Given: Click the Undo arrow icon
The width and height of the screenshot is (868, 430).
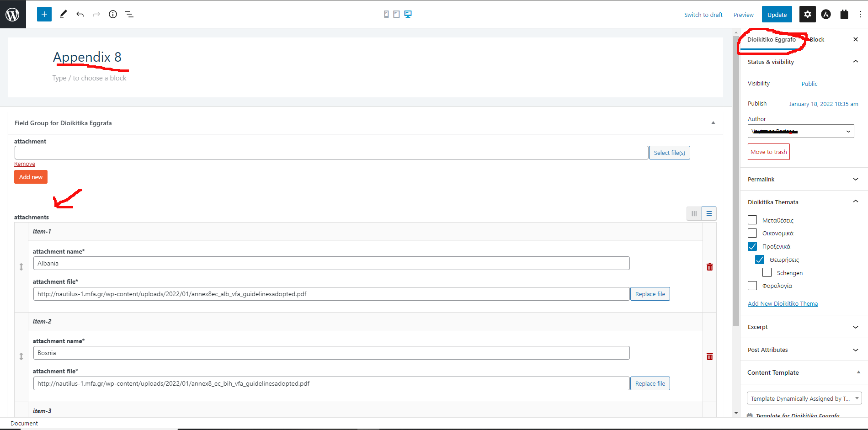Looking at the screenshot, I should (80, 14).
